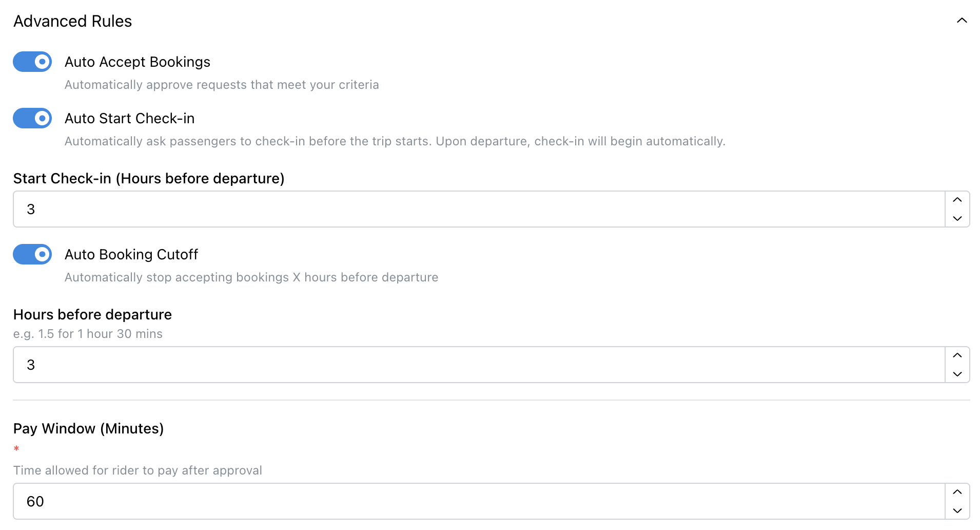
Task: Click the Pay Window (Minutes) label
Action: 88,428
